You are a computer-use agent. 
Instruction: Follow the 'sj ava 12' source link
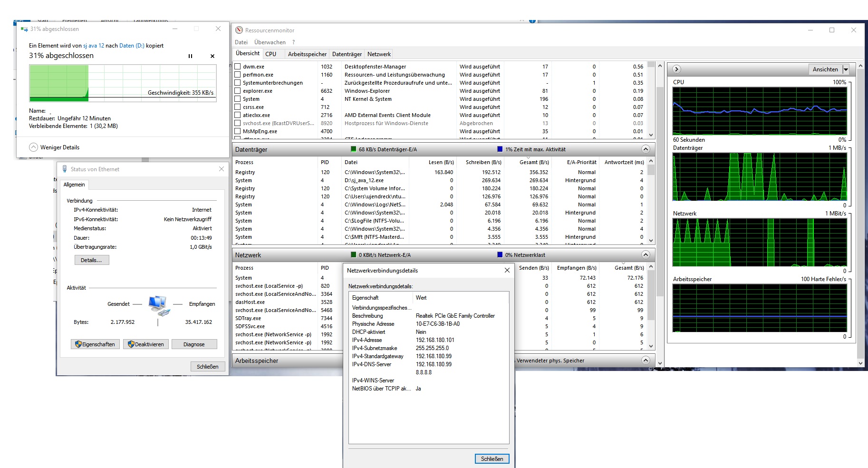point(94,46)
